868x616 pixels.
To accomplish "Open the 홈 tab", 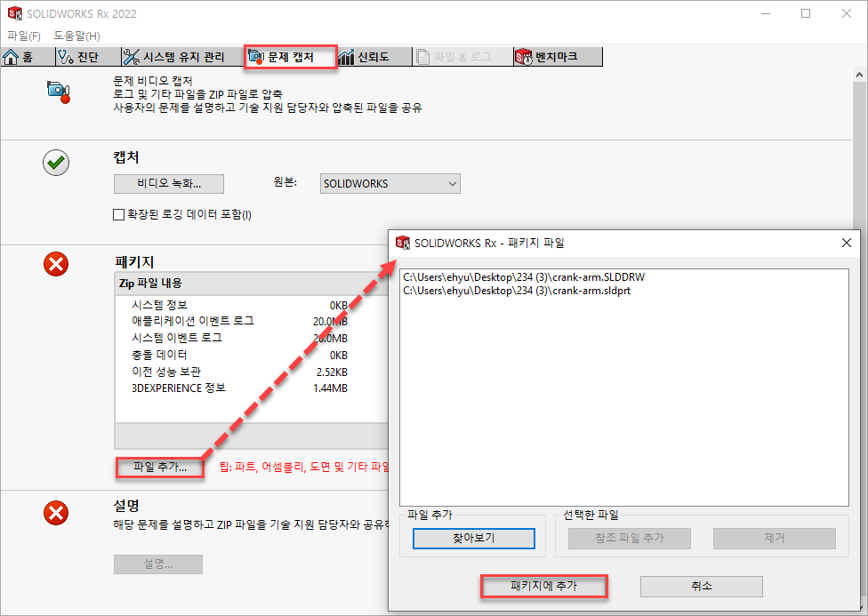I will [x=27, y=57].
